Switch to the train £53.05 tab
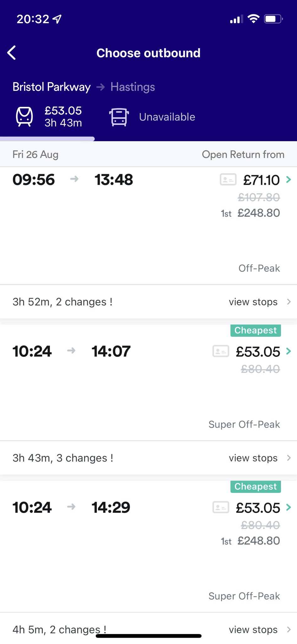 click(x=63, y=117)
